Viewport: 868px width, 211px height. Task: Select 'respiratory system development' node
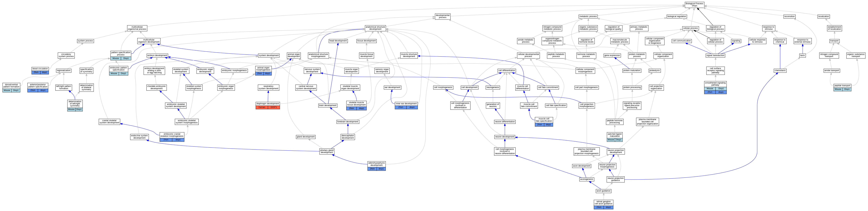click(x=269, y=87)
